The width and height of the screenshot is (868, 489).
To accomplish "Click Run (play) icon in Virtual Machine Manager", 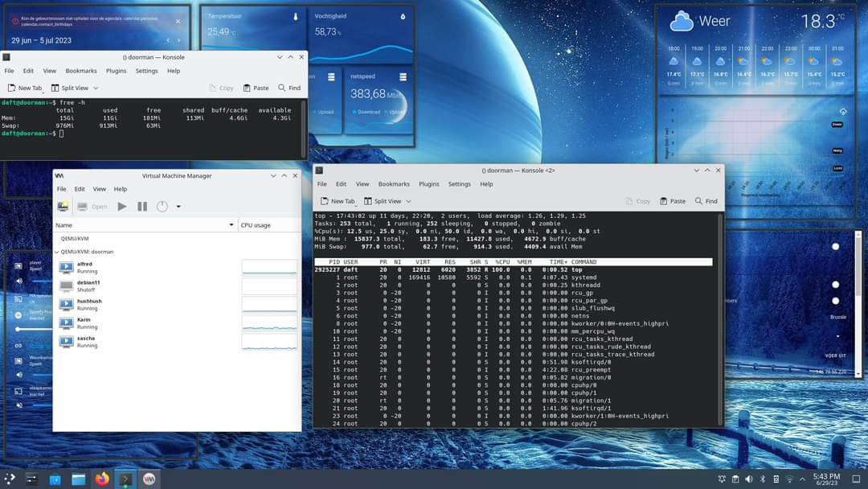I will (x=122, y=207).
